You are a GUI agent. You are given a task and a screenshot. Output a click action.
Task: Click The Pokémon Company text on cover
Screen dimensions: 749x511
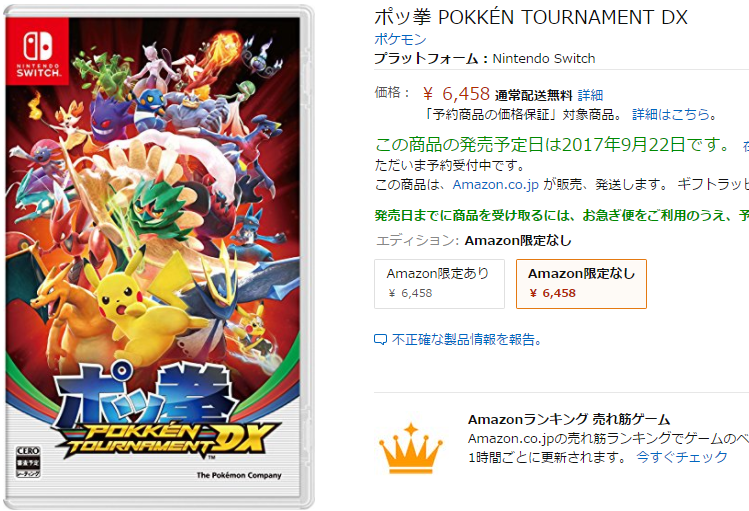(239, 475)
